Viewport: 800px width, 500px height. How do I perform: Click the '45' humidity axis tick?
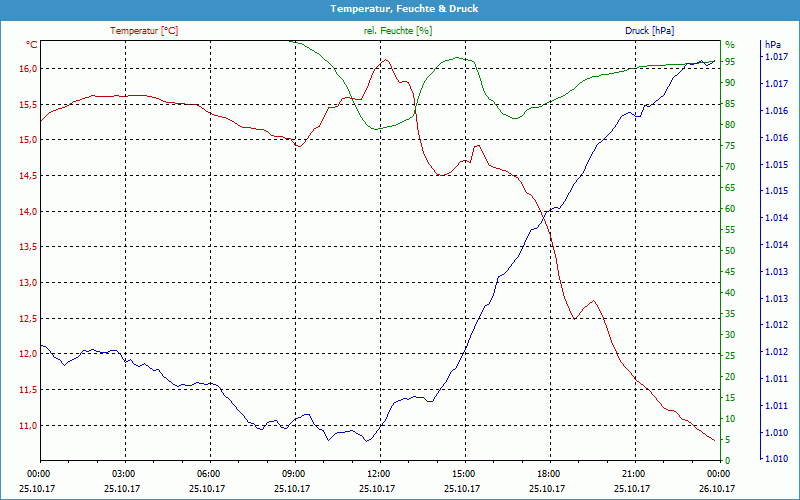(730, 272)
